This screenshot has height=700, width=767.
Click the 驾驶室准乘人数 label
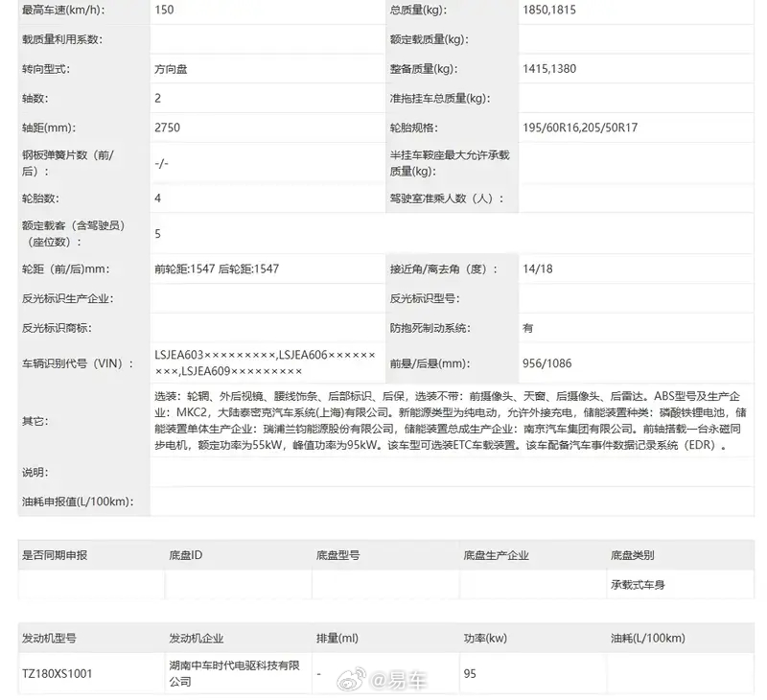tap(446, 198)
